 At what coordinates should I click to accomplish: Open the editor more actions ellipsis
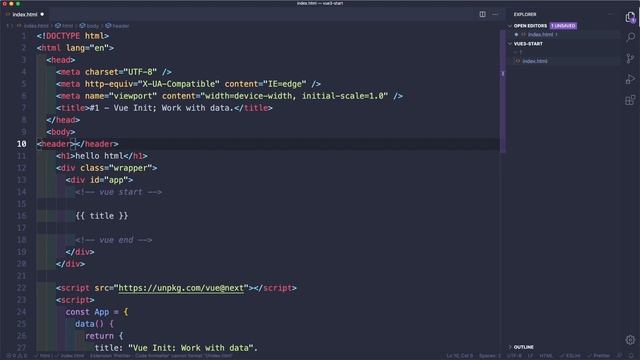click(x=495, y=14)
